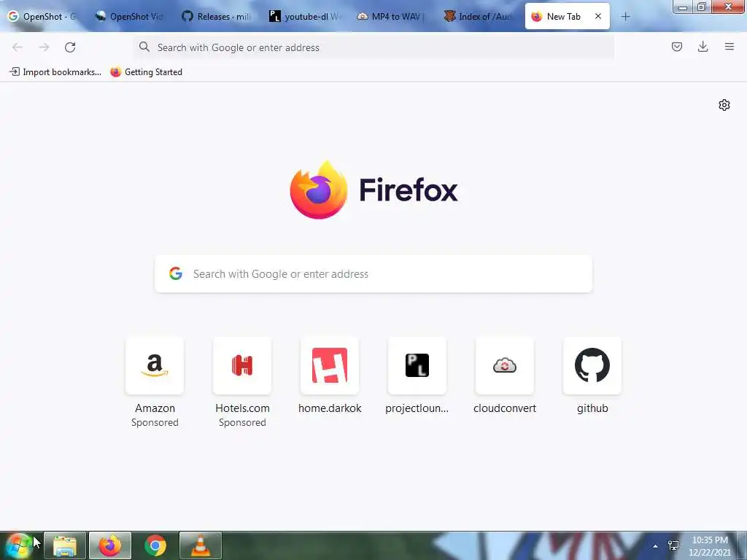Open the Downloads panel
The width and height of the screenshot is (747, 560).
(x=703, y=47)
